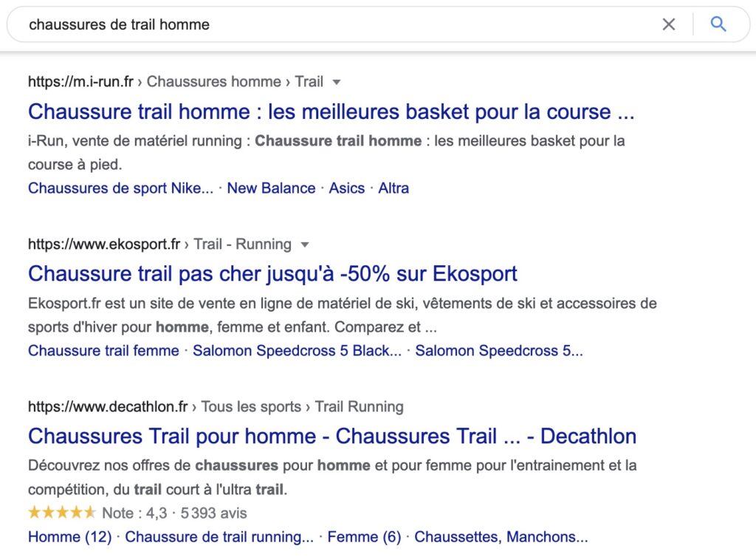The image size is (756, 557).
Task: Click the Decathlon star rating
Action: pos(62,513)
